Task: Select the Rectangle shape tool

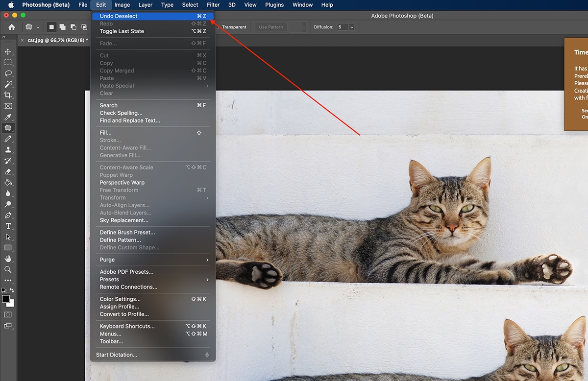Action: [8, 248]
